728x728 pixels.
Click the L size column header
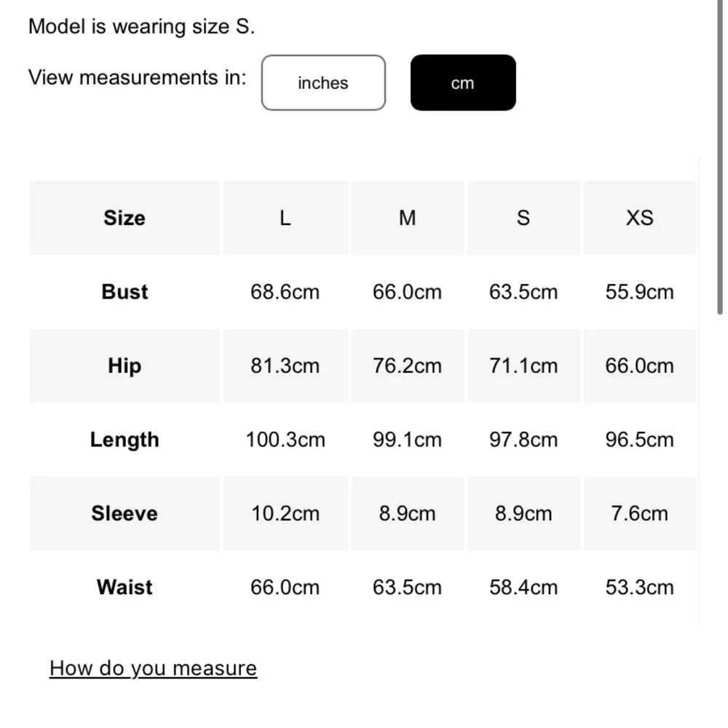click(x=285, y=218)
